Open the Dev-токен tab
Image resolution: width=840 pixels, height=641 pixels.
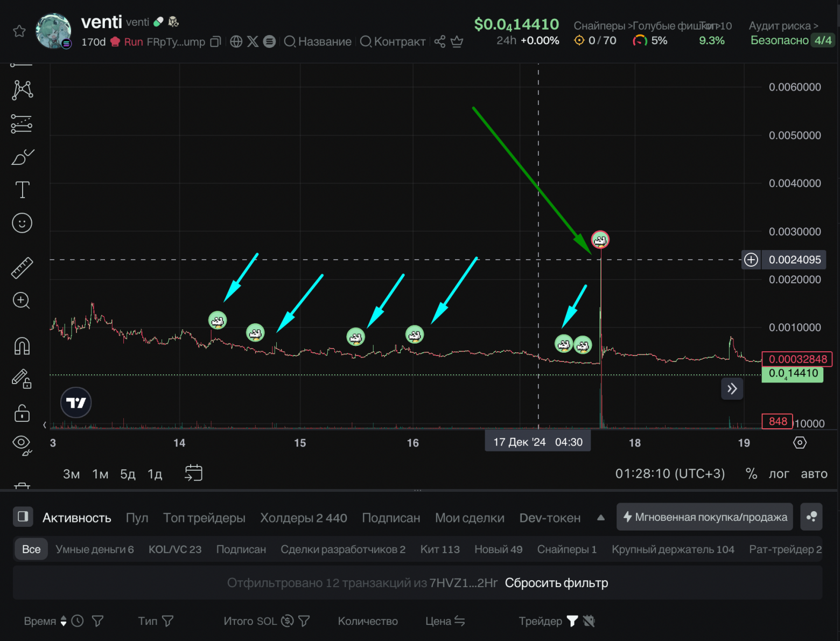(550, 518)
